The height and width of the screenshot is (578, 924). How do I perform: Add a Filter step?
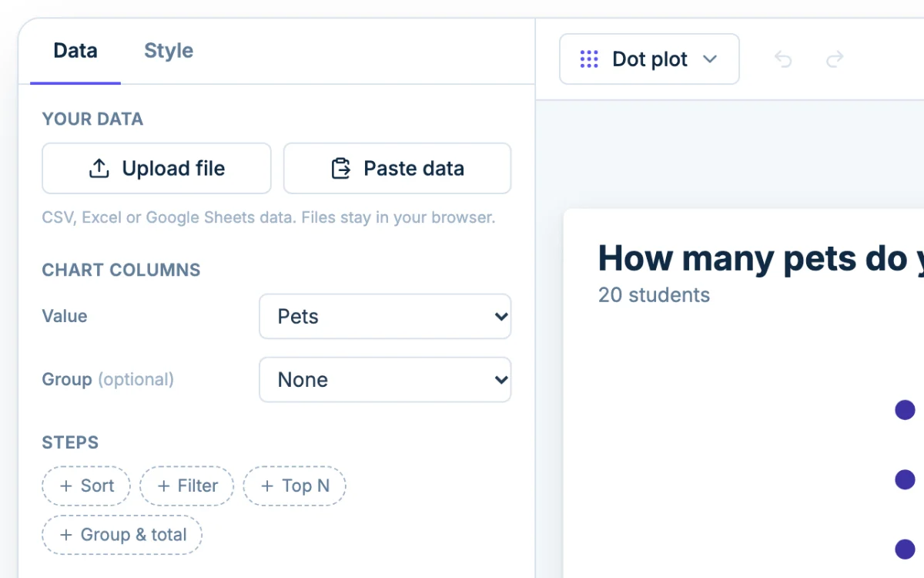tap(186, 486)
